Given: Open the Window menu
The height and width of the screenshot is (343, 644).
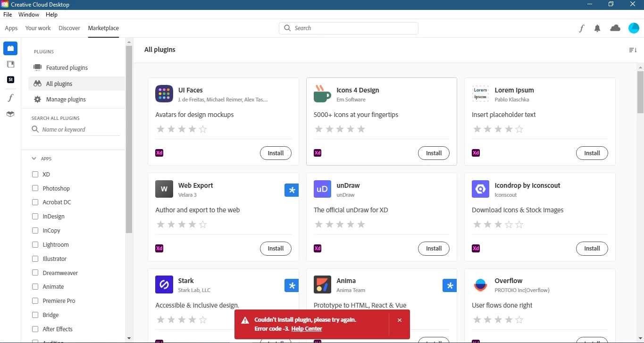Looking at the screenshot, I should [29, 15].
